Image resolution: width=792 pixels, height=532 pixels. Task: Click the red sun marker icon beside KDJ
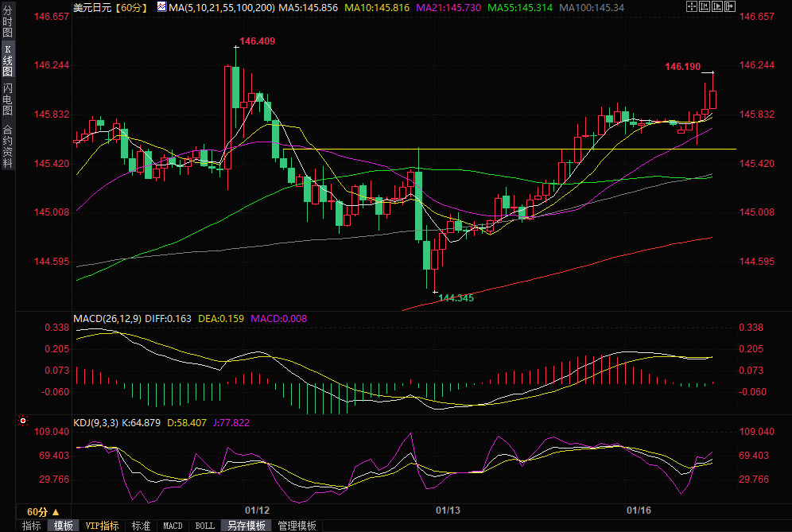coord(23,421)
